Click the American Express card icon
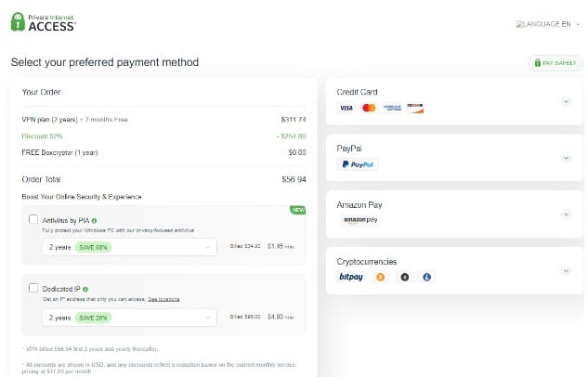 tap(392, 109)
